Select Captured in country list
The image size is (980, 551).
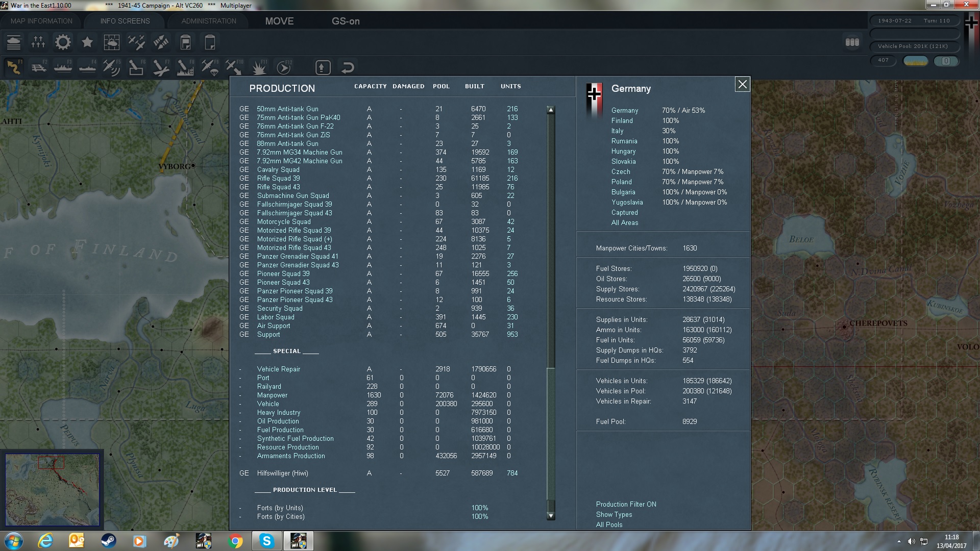[x=625, y=212]
